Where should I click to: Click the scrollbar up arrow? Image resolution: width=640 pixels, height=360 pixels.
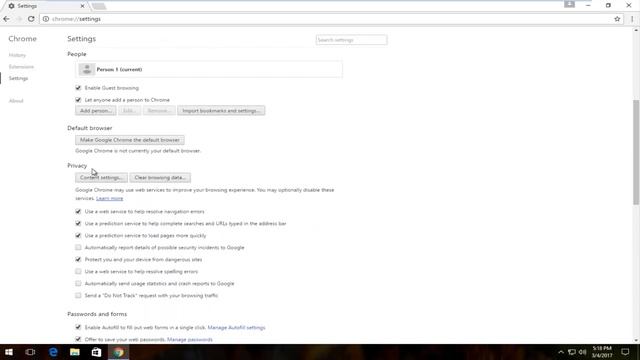click(636, 30)
